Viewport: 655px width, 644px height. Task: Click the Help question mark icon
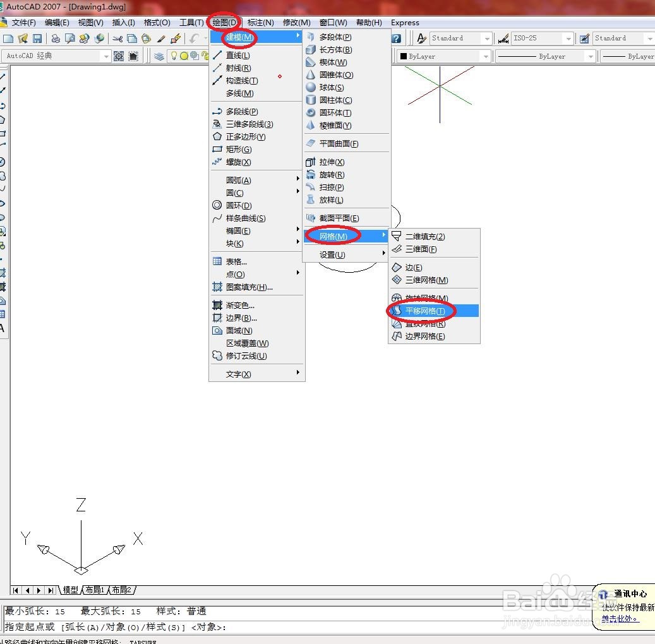pyautogui.click(x=397, y=39)
